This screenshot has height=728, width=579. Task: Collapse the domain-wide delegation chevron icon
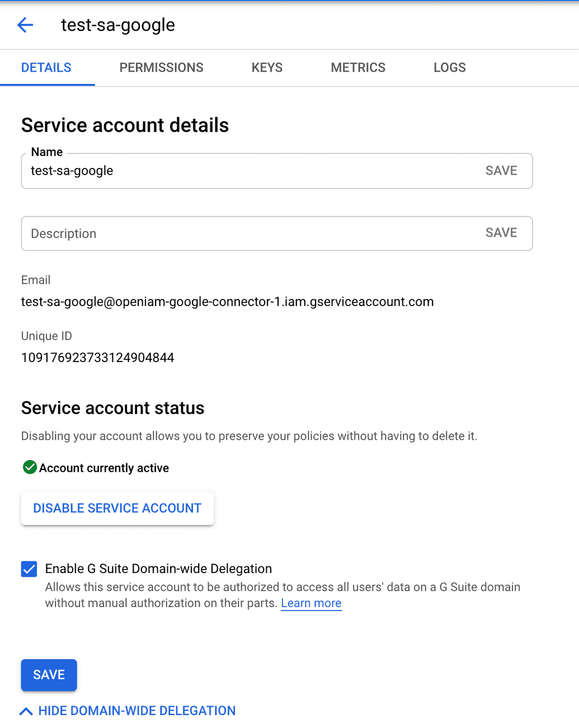[x=26, y=711]
